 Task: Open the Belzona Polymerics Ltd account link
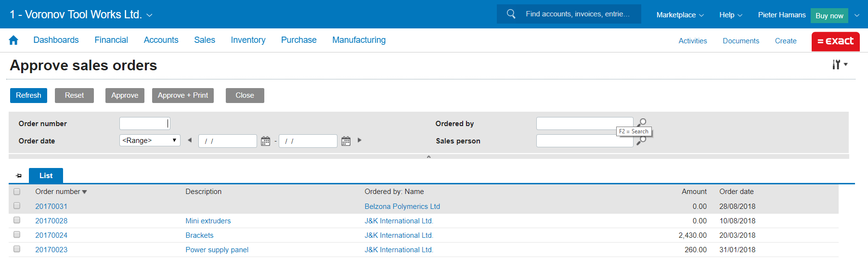click(402, 206)
